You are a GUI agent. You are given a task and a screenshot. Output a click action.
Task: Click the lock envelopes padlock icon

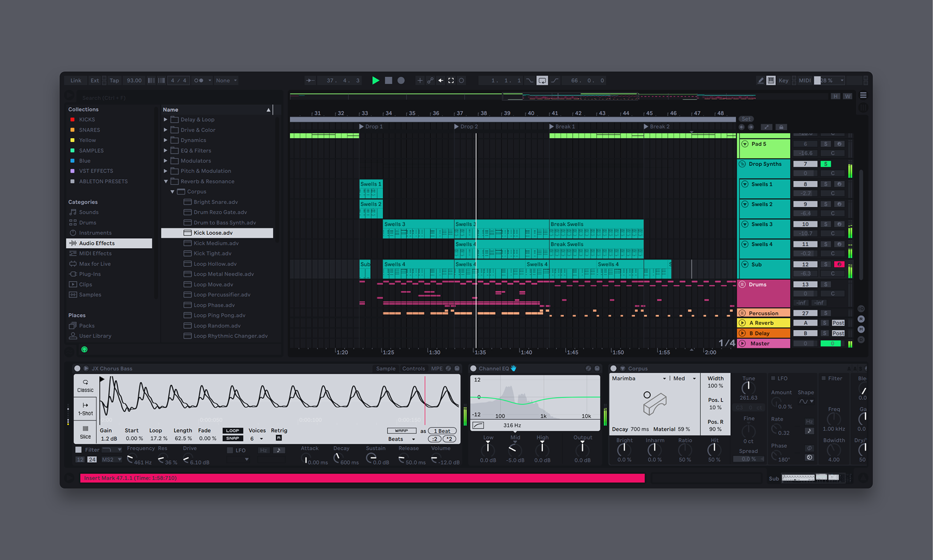coord(781,127)
